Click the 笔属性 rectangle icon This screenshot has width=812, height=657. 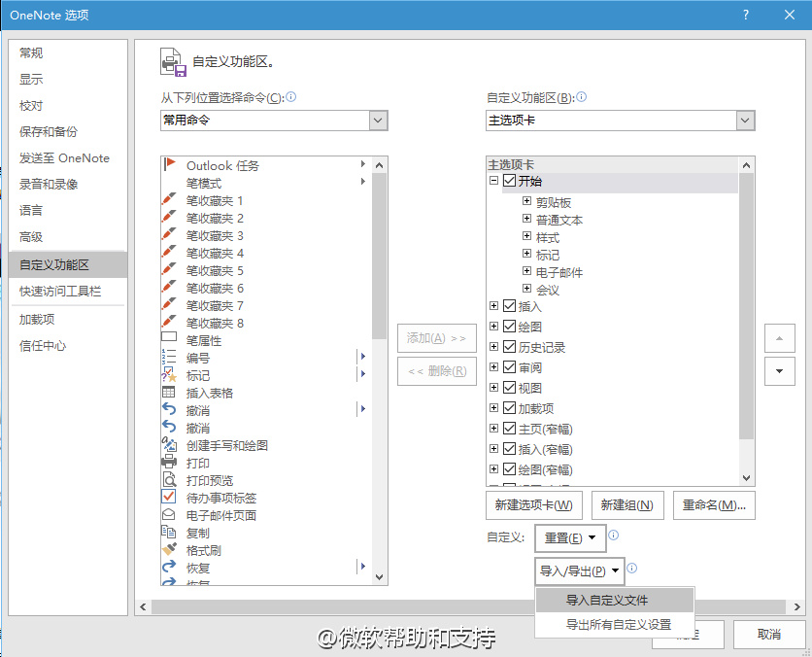(169, 336)
